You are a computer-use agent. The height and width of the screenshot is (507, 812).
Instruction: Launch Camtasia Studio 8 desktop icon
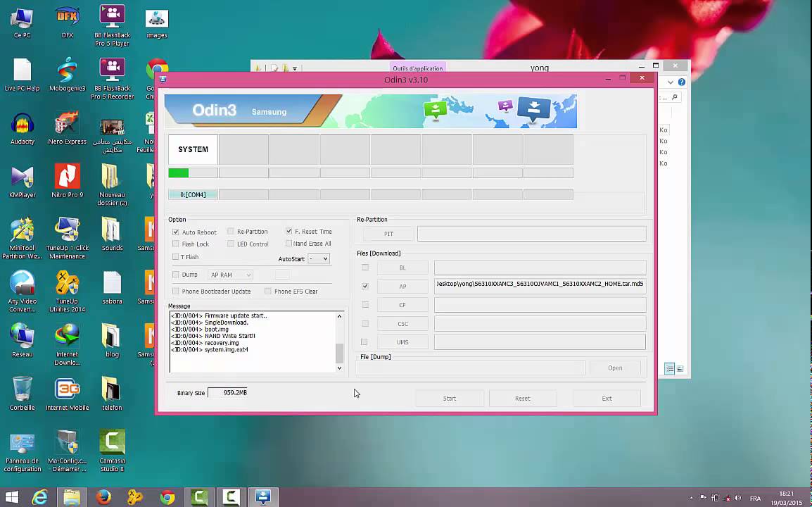tap(113, 451)
